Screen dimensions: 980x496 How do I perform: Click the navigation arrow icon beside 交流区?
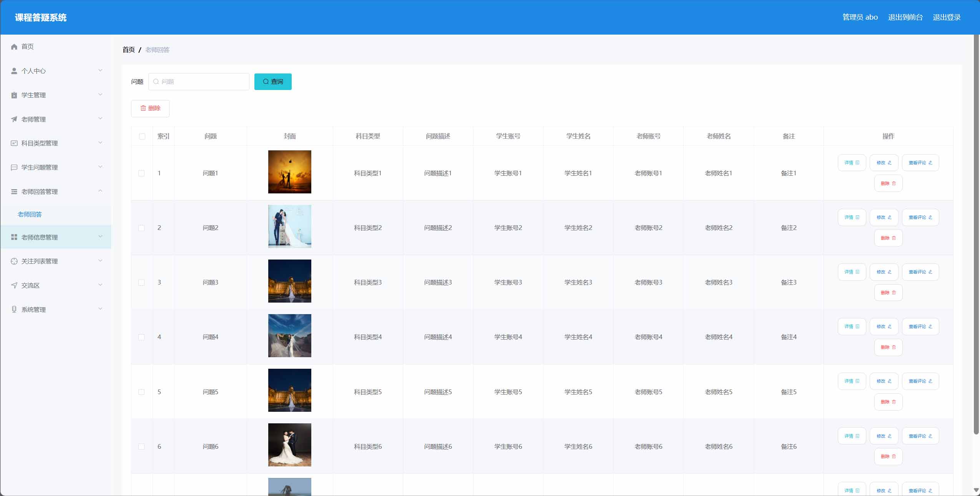tap(14, 285)
